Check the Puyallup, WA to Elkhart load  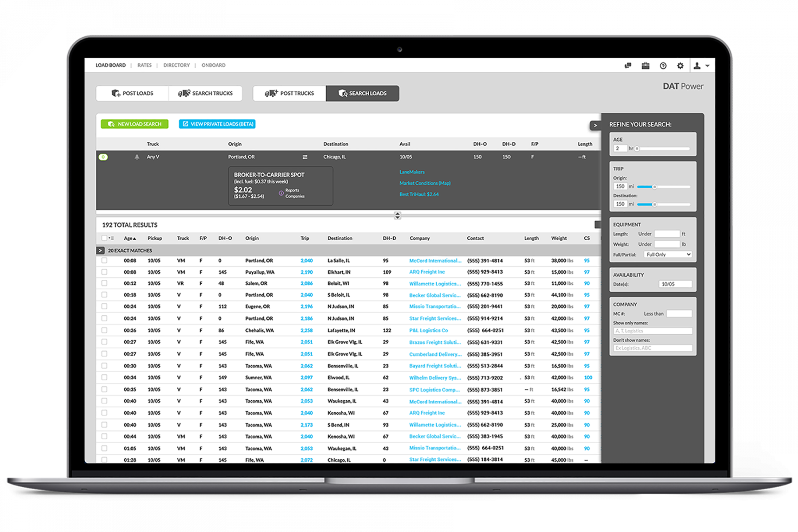104,272
